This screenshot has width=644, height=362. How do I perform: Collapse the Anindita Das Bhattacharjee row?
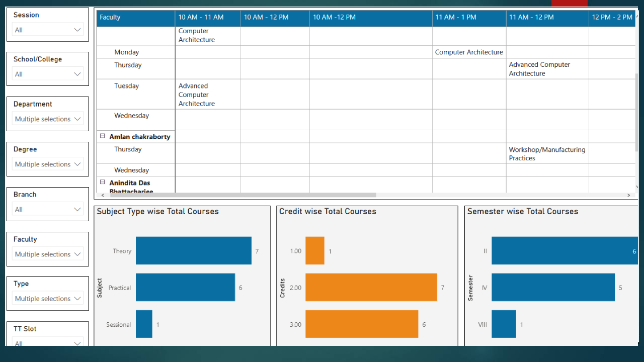click(102, 183)
